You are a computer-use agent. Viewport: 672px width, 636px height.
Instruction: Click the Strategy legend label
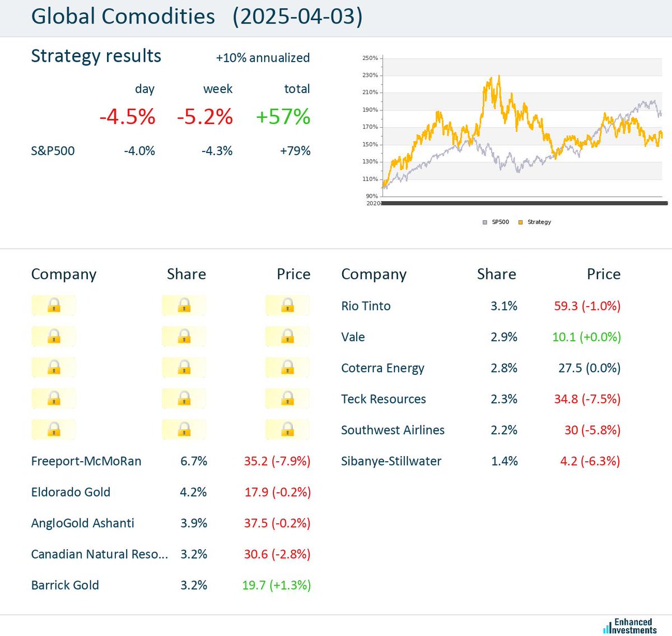click(539, 222)
